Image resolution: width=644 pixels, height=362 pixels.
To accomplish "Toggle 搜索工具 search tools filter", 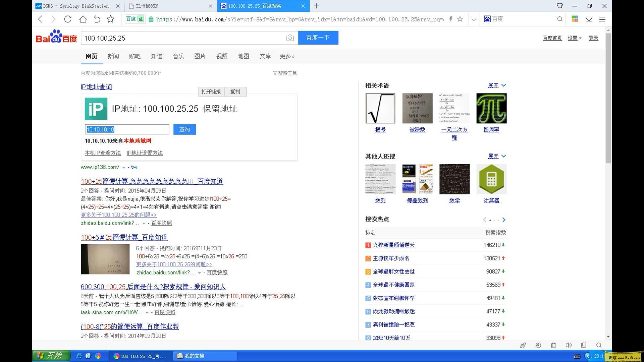I will (285, 73).
